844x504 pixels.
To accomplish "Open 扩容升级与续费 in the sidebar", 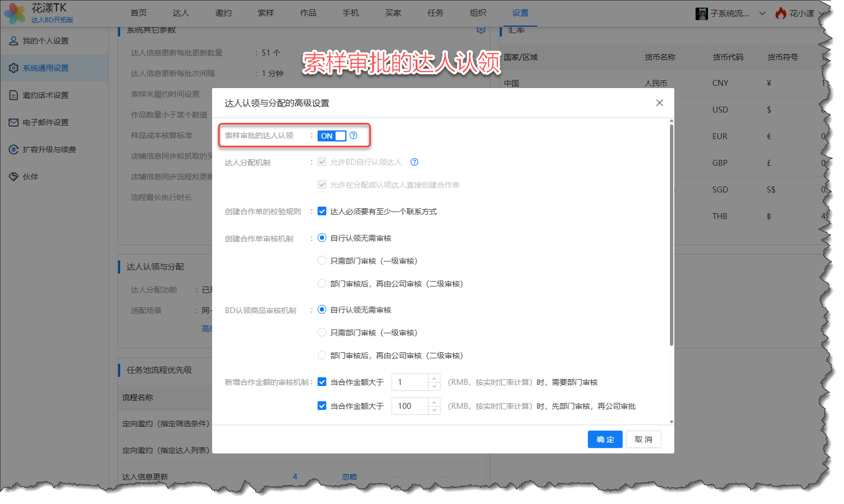I will click(49, 150).
